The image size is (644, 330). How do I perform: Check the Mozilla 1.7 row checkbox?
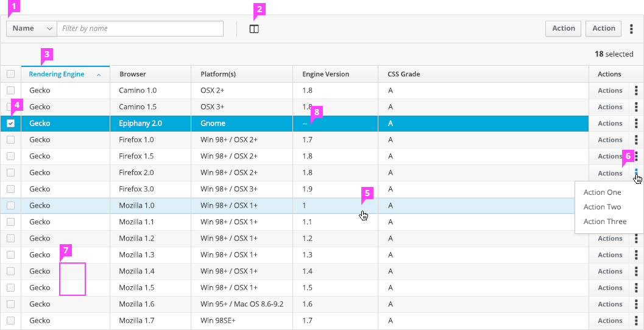(x=11, y=320)
